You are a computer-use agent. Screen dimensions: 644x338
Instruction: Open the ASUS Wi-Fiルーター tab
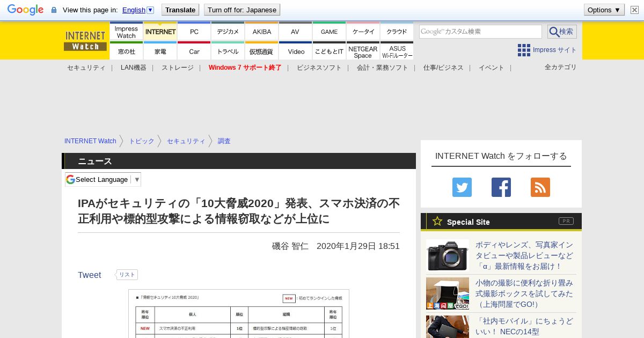tap(397, 52)
